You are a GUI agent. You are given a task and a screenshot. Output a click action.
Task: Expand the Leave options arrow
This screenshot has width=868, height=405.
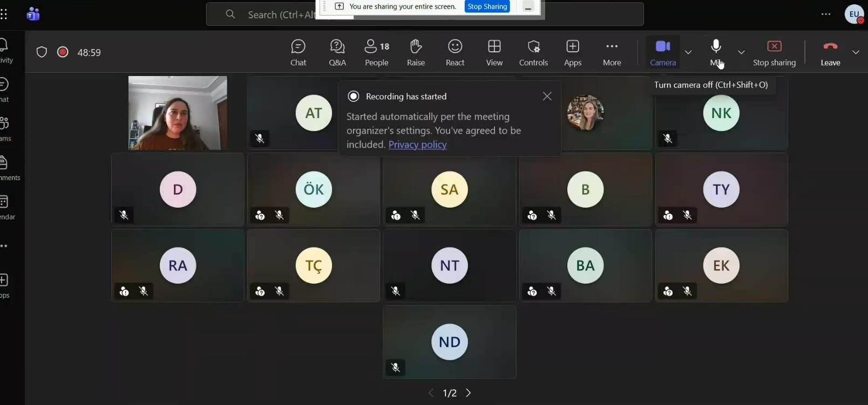pyautogui.click(x=856, y=52)
